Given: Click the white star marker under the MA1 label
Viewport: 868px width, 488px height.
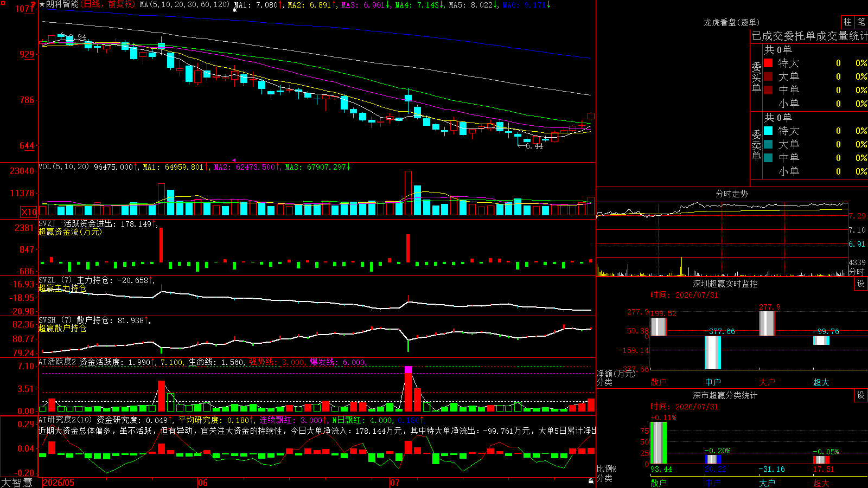Looking at the screenshot, I should [235, 10].
